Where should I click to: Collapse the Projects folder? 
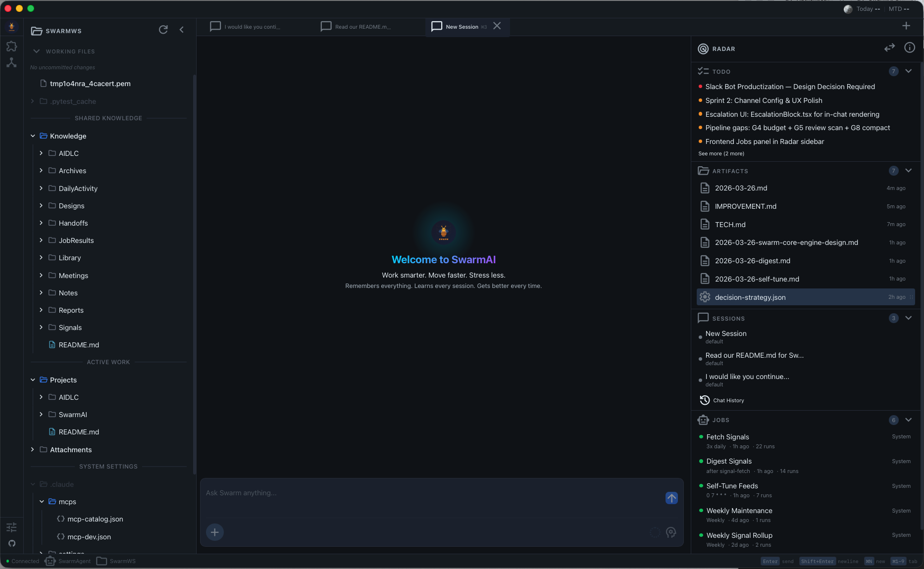33,379
